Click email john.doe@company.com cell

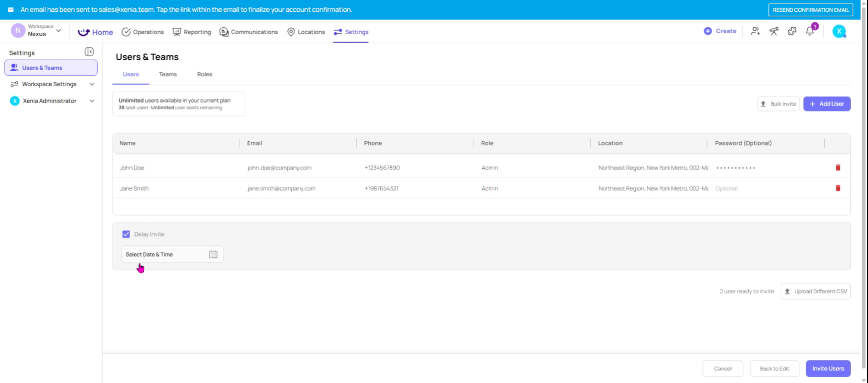click(279, 168)
